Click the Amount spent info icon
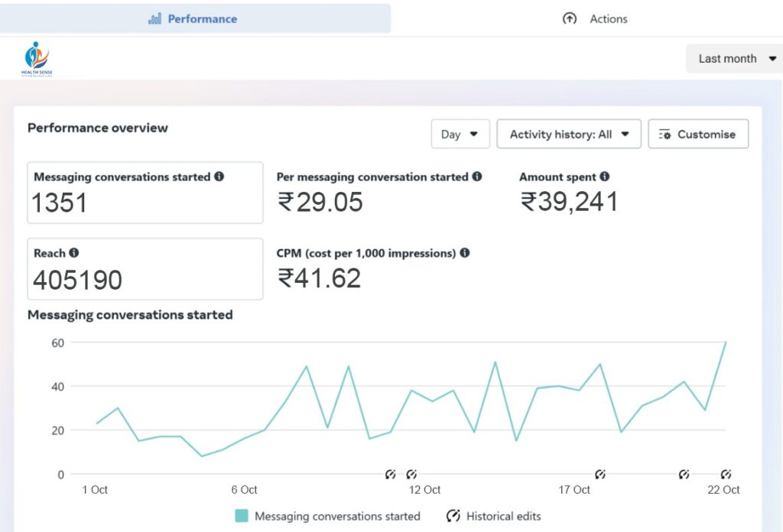This screenshot has width=783, height=532. point(605,177)
